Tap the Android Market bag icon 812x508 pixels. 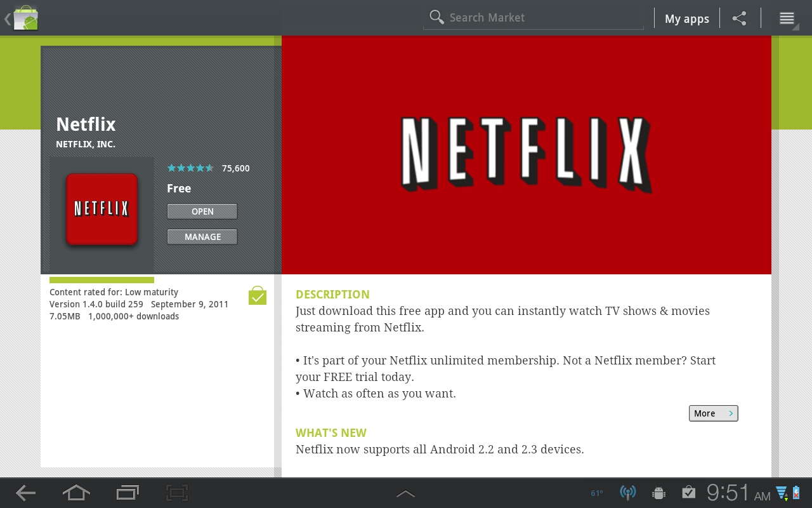(x=25, y=18)
